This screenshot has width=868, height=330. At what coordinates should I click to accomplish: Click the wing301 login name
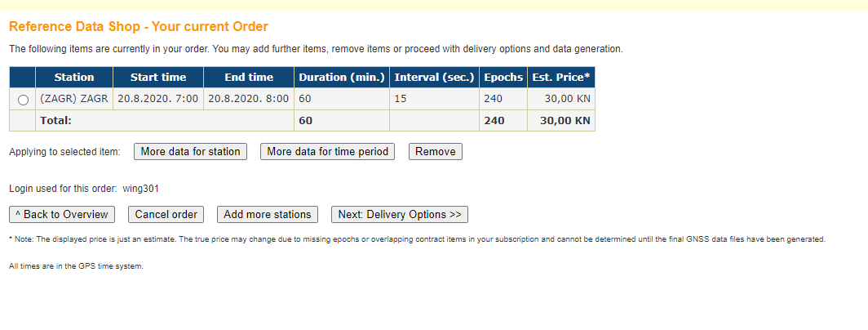pyautogui.click(x=140, y=189)
